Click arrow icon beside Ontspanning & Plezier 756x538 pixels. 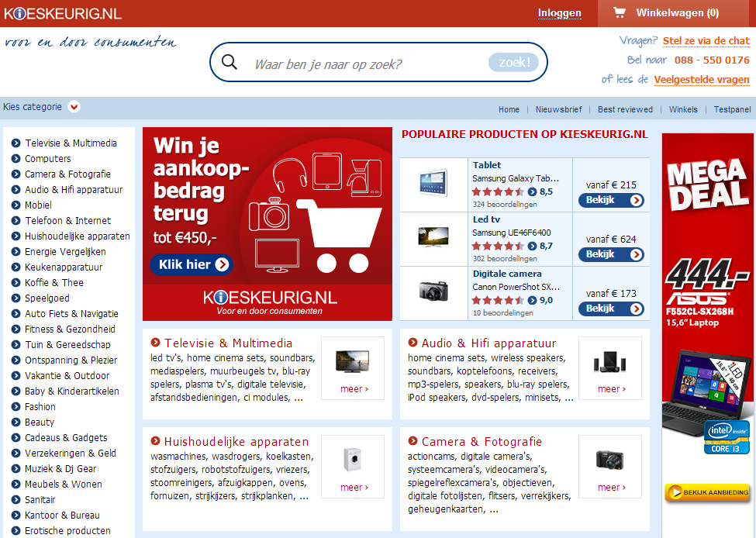(16, 360)
